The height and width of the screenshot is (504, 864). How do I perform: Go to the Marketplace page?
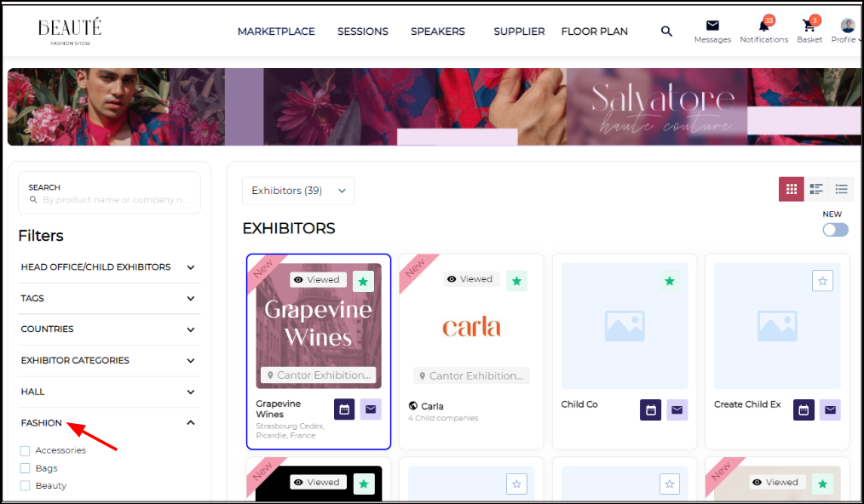tap(276, 31)
